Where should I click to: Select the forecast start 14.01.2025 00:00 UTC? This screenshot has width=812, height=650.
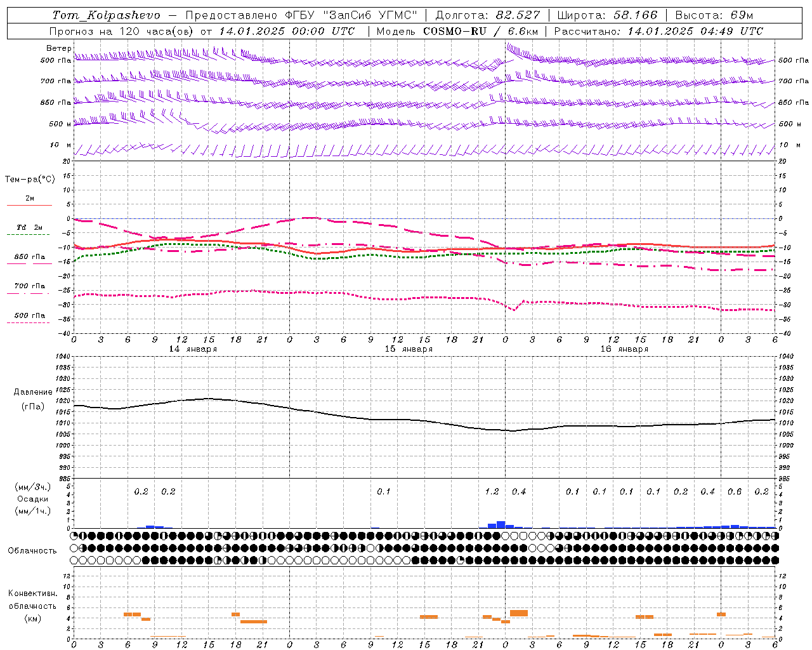pyautogui.click(x=287, y=31)
